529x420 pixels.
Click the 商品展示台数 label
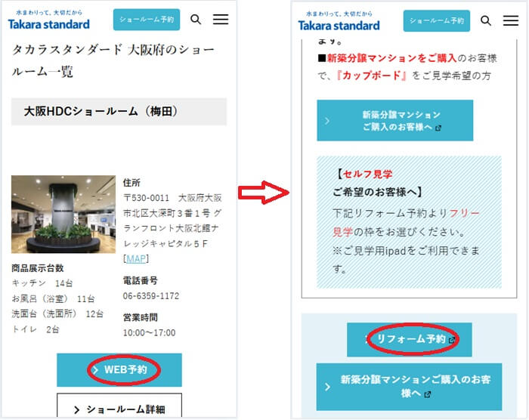click(x=38, y=268)
